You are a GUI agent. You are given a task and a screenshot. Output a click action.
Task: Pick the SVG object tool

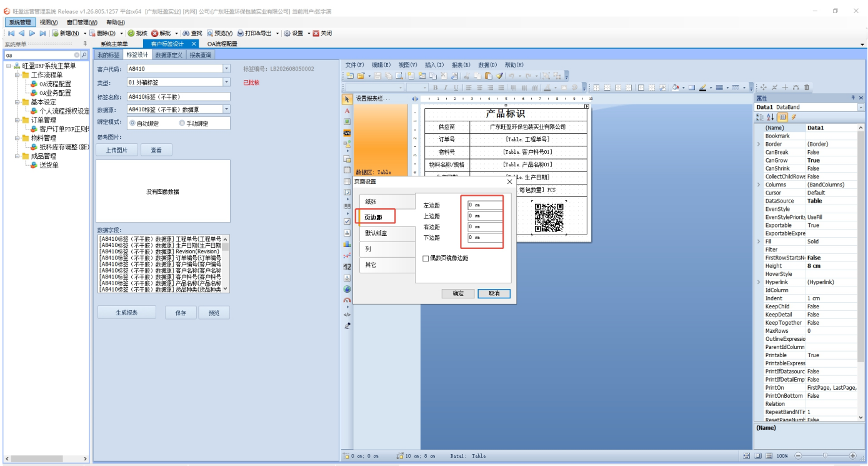[x=347, y=133]
